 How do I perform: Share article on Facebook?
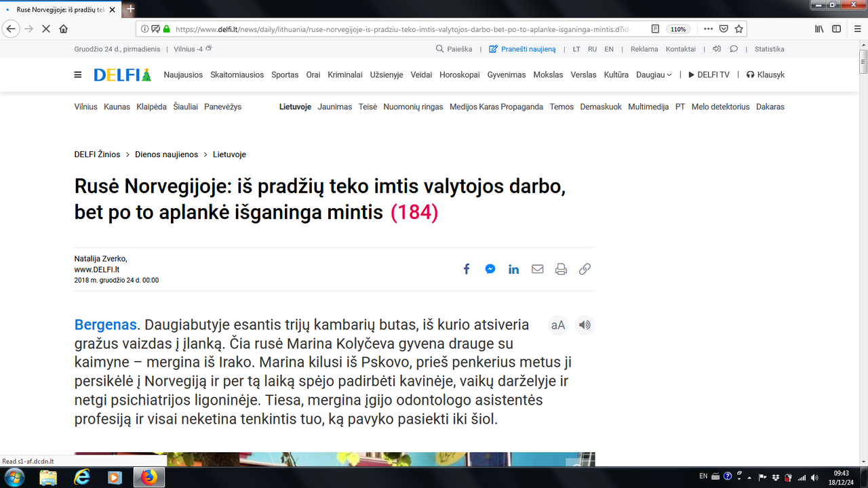[x=467, y=269]
